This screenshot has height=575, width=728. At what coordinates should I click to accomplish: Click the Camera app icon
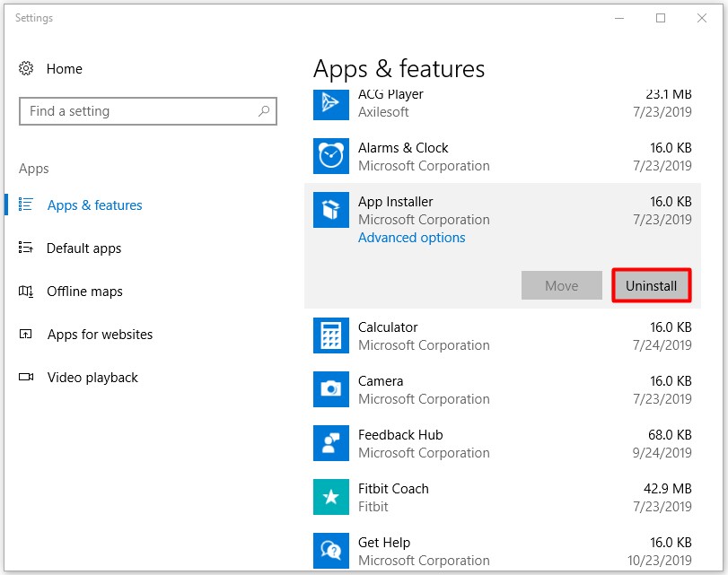331,389
